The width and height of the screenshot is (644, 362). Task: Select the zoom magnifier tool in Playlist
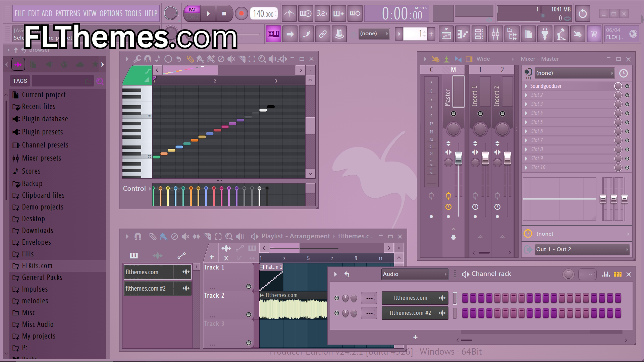point(229,237)
